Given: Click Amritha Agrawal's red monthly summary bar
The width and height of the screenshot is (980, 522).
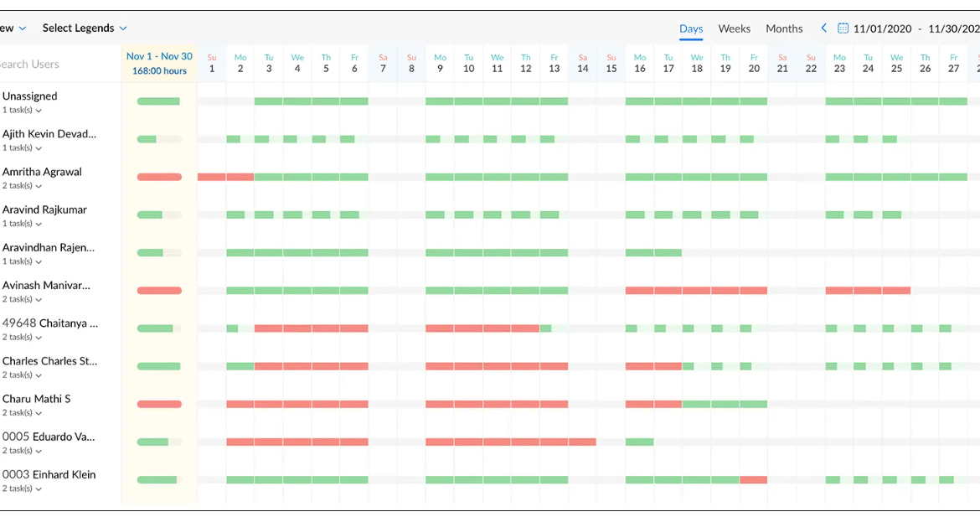Looking at the screenshot, I should [159, 177].
